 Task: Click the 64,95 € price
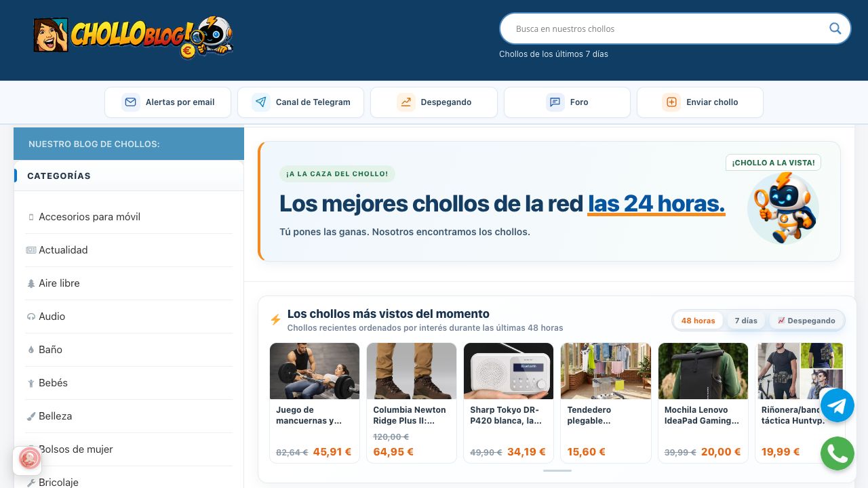click(x=393, y=452)
